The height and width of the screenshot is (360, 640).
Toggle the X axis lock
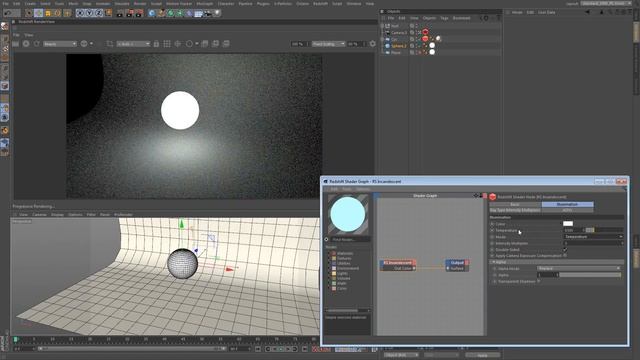[x=80, y=13]
